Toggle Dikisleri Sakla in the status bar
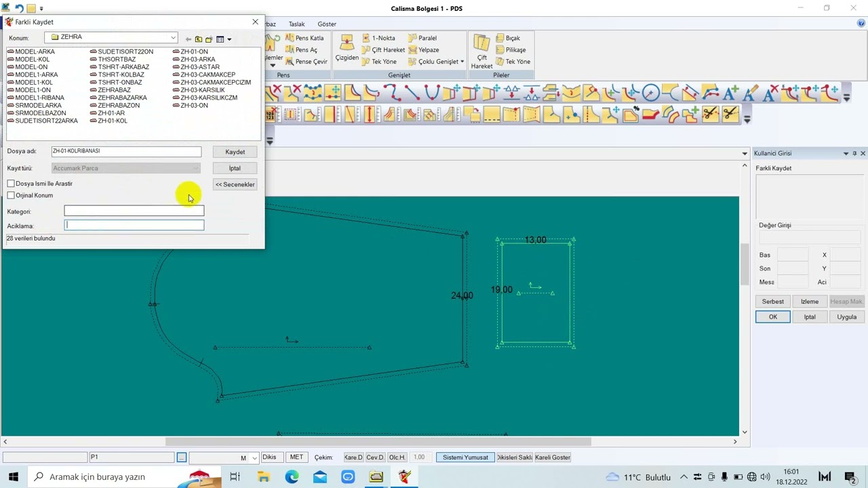Viewport: 868px width, 488px height. click(515, 457)
